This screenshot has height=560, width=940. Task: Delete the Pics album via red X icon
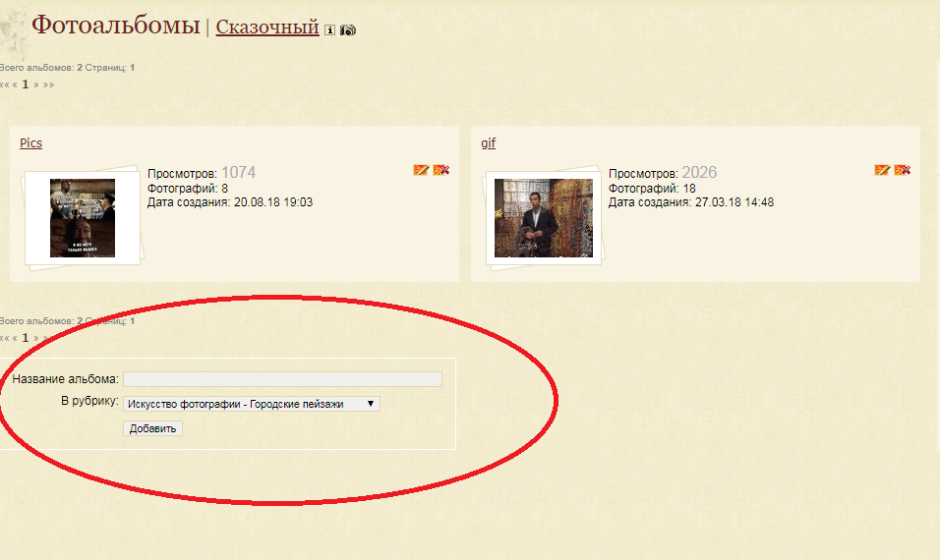[441, 170]
